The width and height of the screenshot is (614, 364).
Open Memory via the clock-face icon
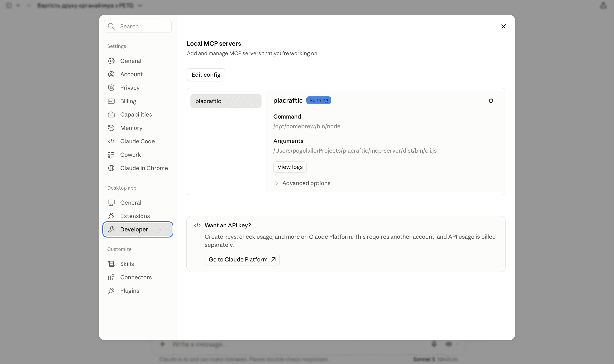pos(111,128)
